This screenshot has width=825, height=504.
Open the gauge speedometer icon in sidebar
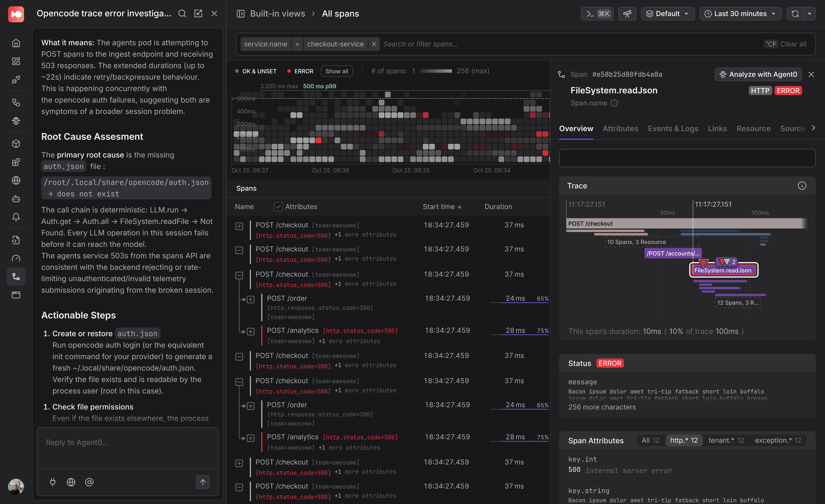(x=16, y=258)
